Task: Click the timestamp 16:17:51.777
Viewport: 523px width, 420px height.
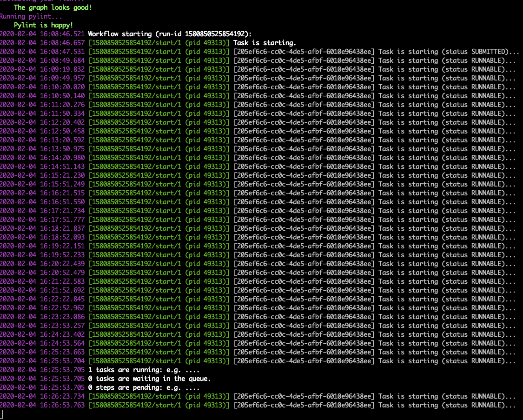Action: click(x=62, y=220)
